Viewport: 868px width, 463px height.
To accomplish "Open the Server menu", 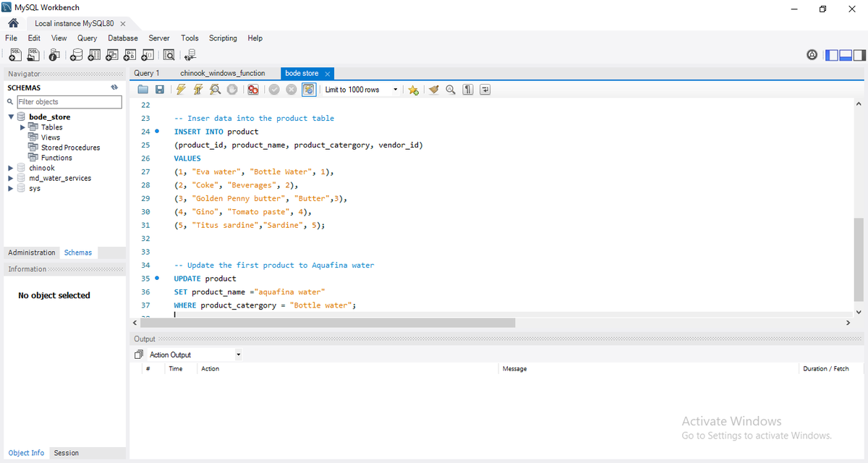I will click(x=159, y=38).
